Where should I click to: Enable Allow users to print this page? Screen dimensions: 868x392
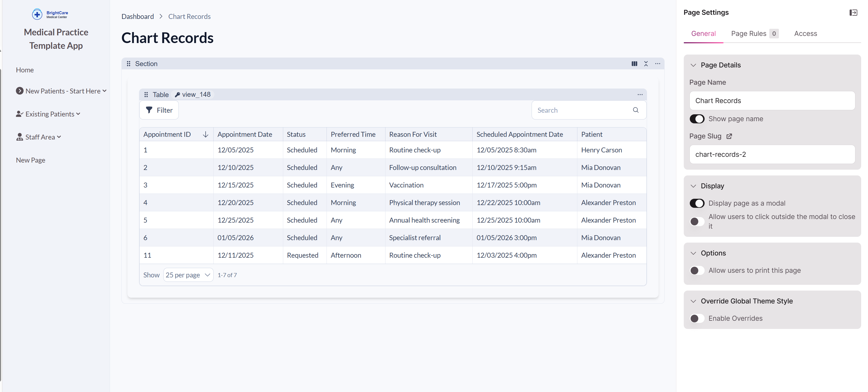tap(697, 271)
